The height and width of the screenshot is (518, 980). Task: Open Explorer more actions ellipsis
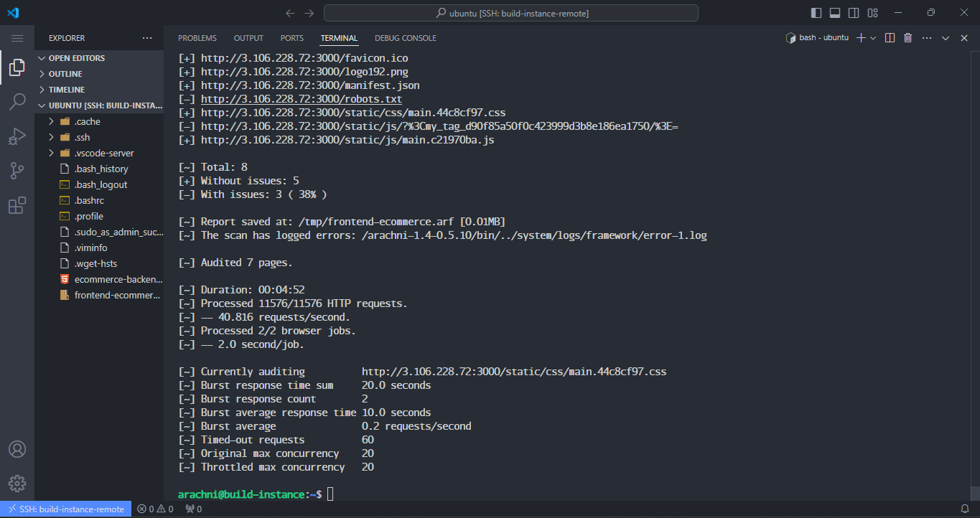point(147,38)
